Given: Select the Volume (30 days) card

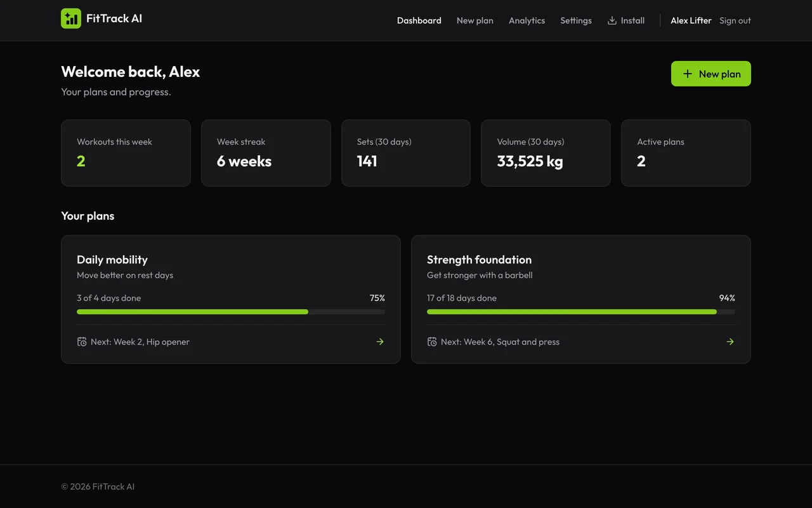Looking at the screenshot, I should tap(546, 153).
